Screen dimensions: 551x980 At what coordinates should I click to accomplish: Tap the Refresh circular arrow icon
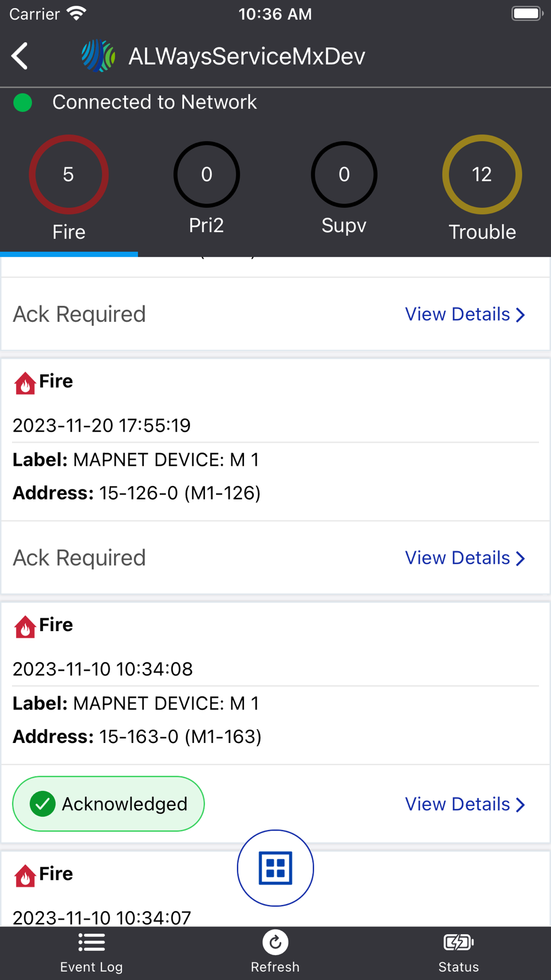click(x=275, y=943)
